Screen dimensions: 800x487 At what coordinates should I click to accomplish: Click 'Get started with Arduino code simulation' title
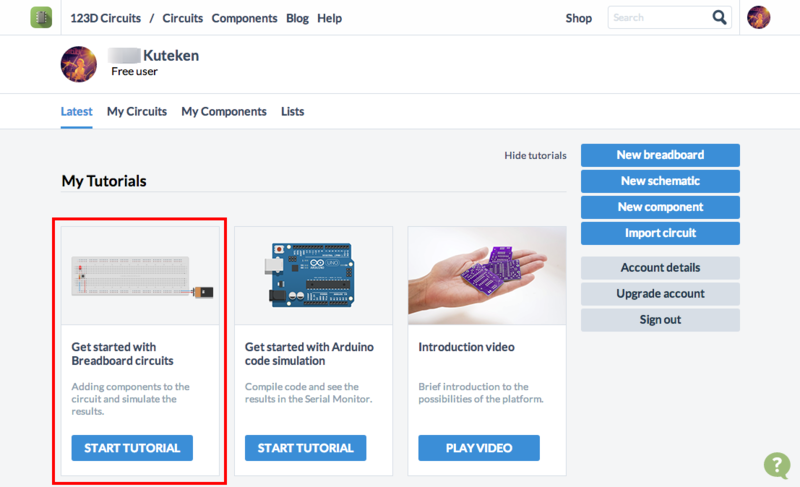click(309, 354)
